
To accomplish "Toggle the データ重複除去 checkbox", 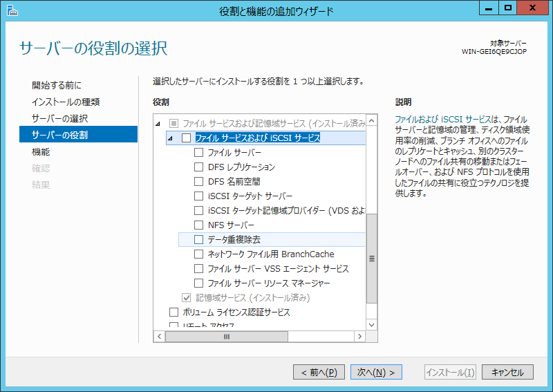I will [199, 239].
